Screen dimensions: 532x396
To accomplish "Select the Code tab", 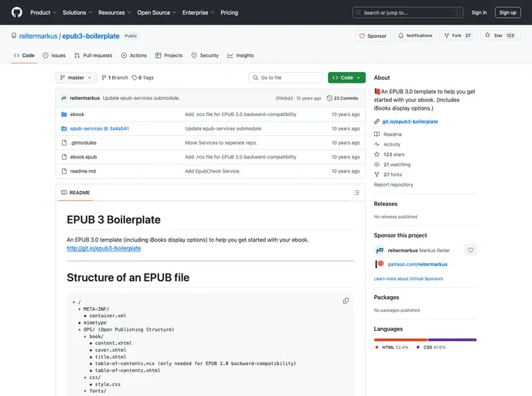I will click(x=24, y=56).
